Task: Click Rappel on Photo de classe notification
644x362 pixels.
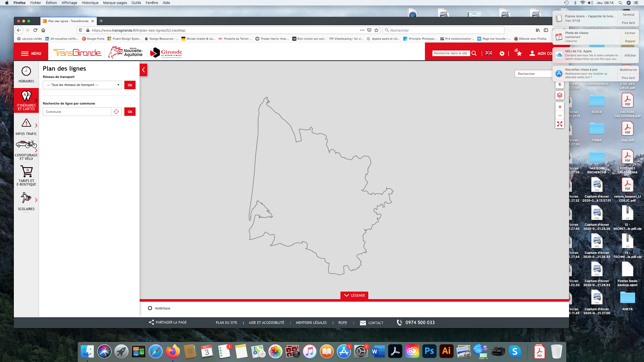Action: point(630,41)
